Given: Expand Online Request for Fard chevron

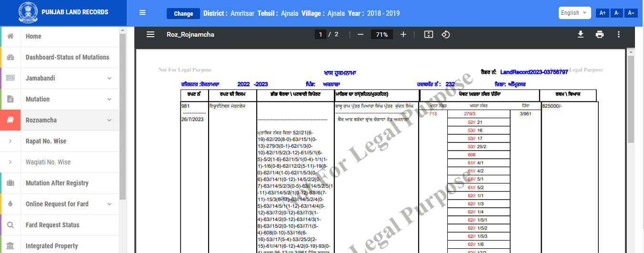Looking at the screenshot, I should tap(109, 204).
